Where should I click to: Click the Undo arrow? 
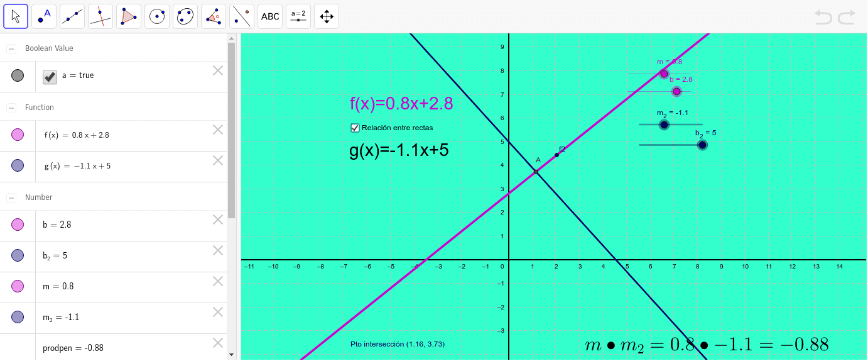click(x=823, y=17)
